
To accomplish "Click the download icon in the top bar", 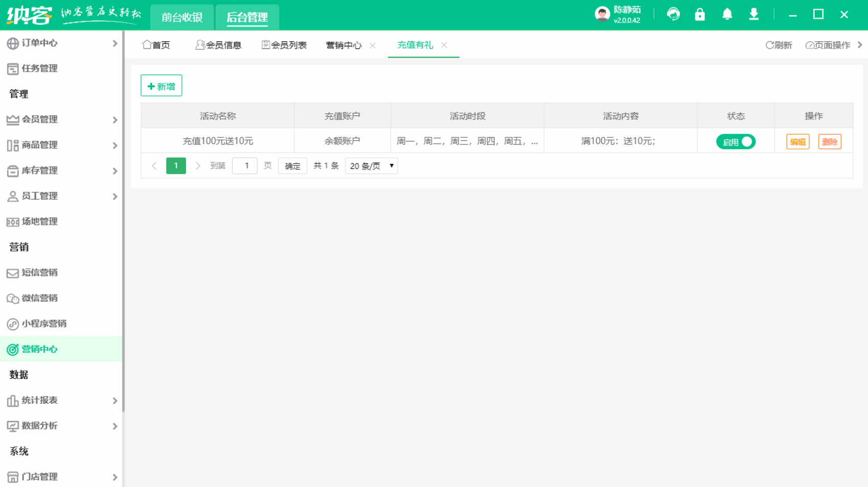I will click(x=754, y=14).
